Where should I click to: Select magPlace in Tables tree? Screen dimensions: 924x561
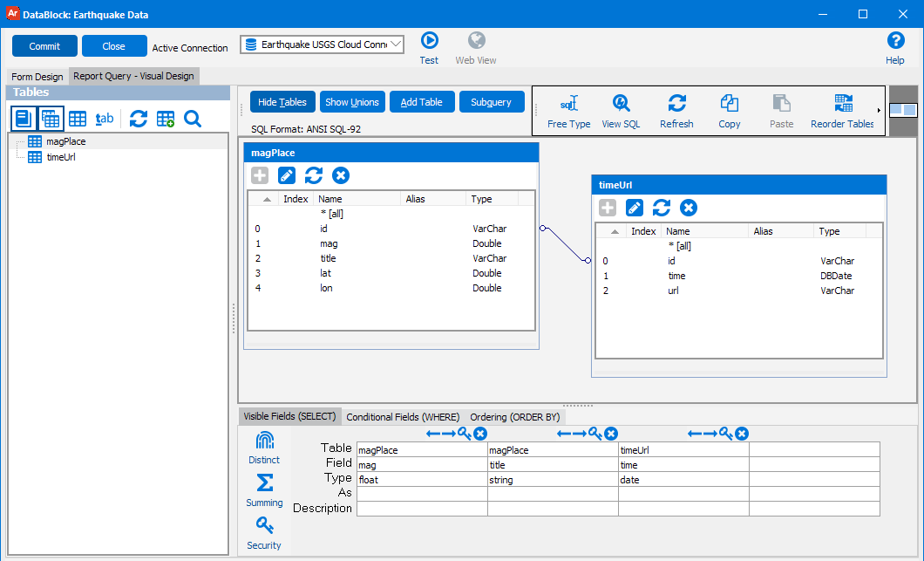coord(65,141)
